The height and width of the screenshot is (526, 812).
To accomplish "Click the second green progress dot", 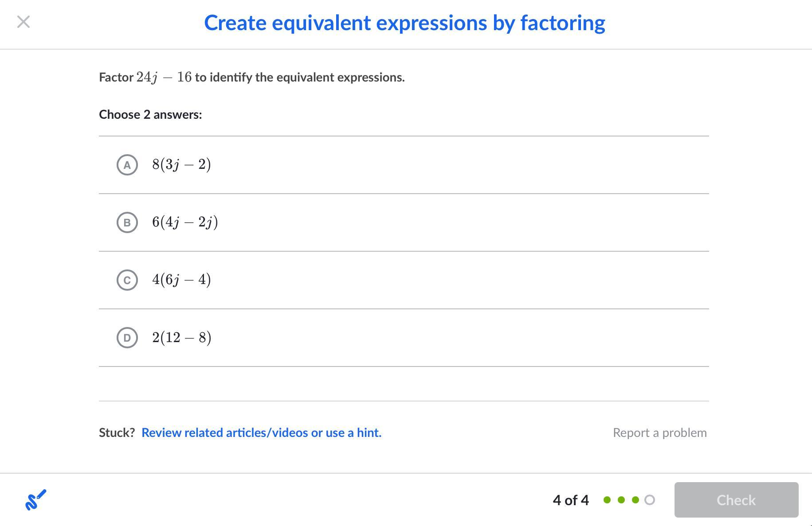I will 621,500.
